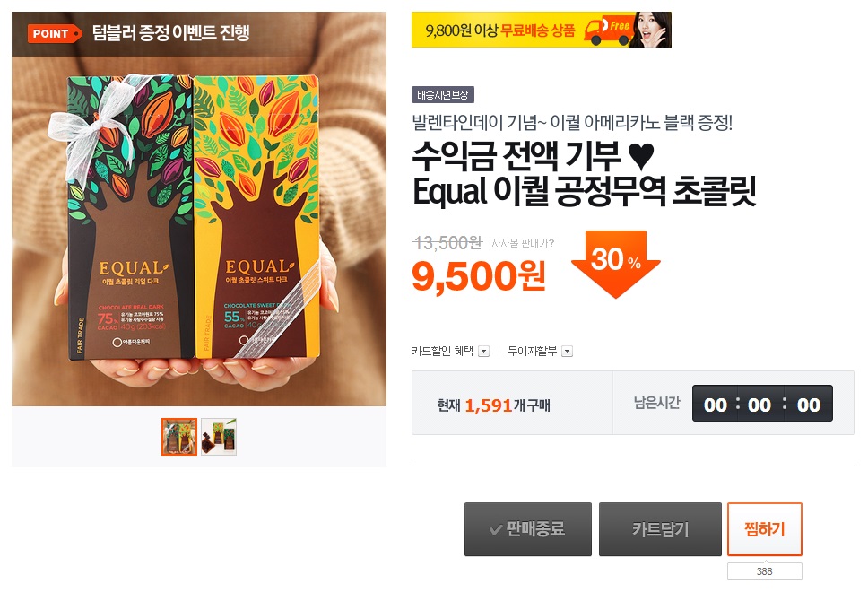Click the remaining time countdown display
The width and height of the screenshot is (868, 592).
pyautogui.click(x=762, y=403)
